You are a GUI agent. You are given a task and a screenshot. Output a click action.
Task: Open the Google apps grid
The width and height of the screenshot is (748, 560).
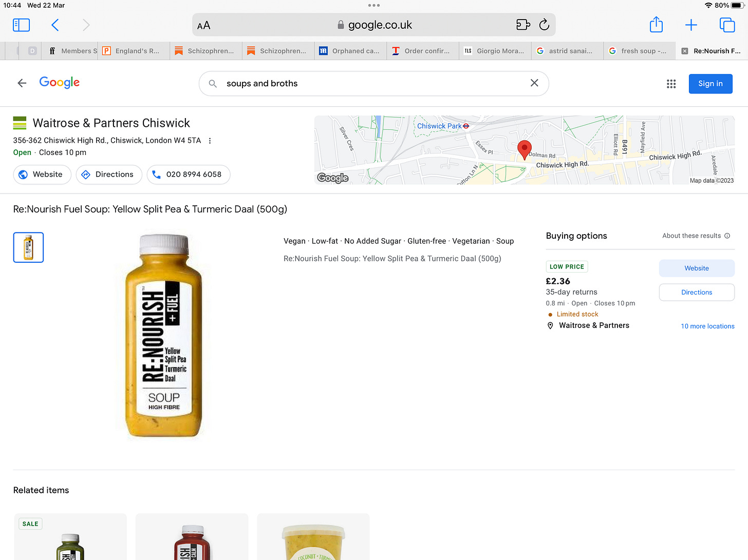pyautogui.click(x=671, y=84)
